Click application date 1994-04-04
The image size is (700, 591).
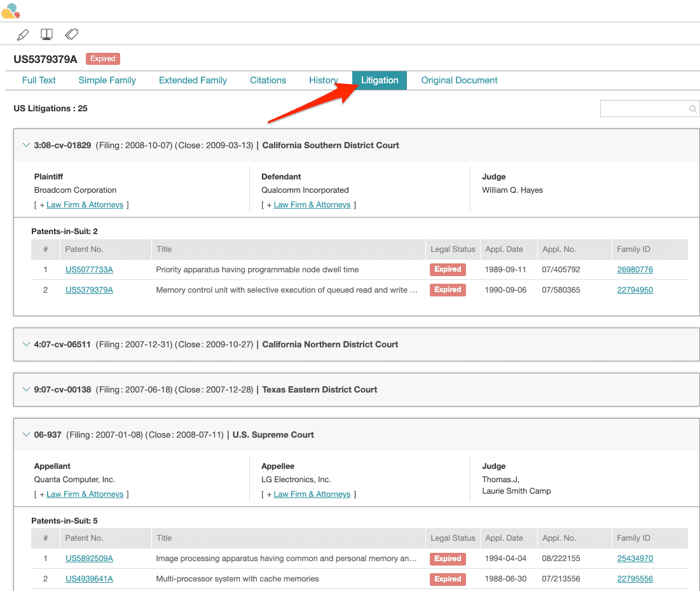point(505,559)
